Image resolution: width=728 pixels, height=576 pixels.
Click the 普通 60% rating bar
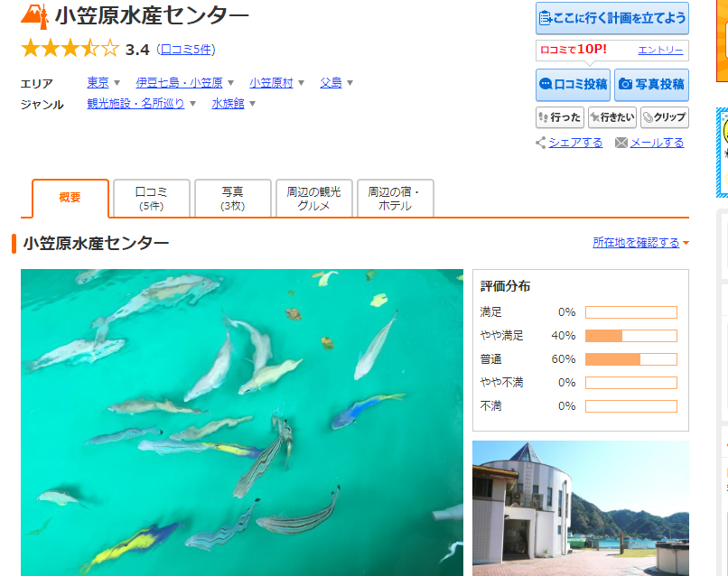[x=630, y=359]
